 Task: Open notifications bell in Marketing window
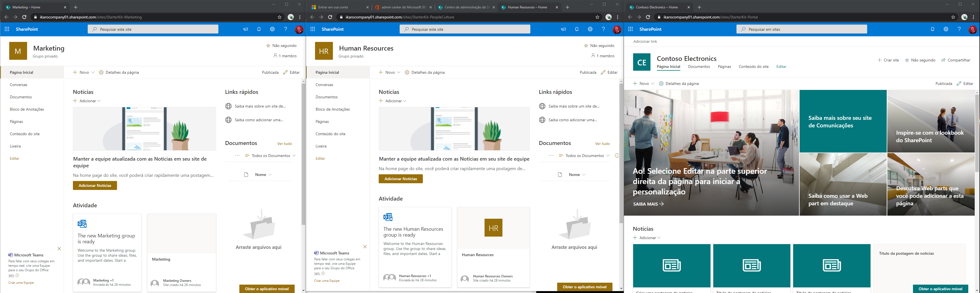pyautogui.click(x=259, y=29)
